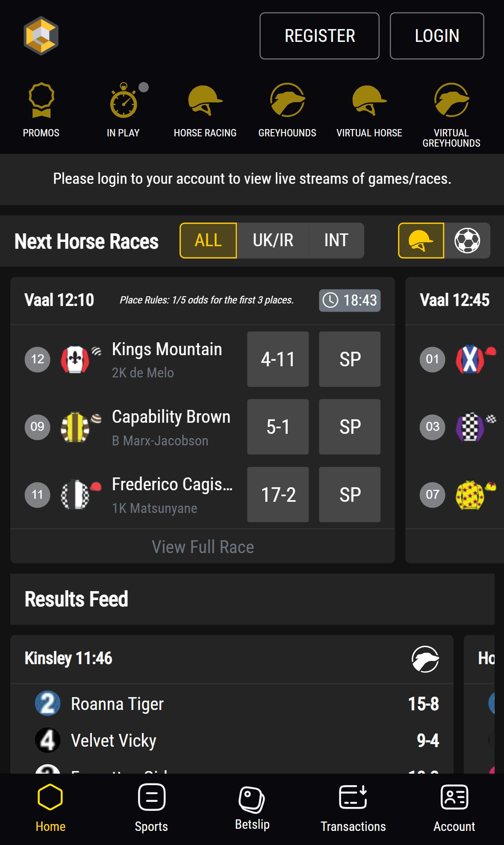Expand View Full Race for Vaal 12:10
The width and height of the screenshot is (504, 845).
(x=203, y=547)
